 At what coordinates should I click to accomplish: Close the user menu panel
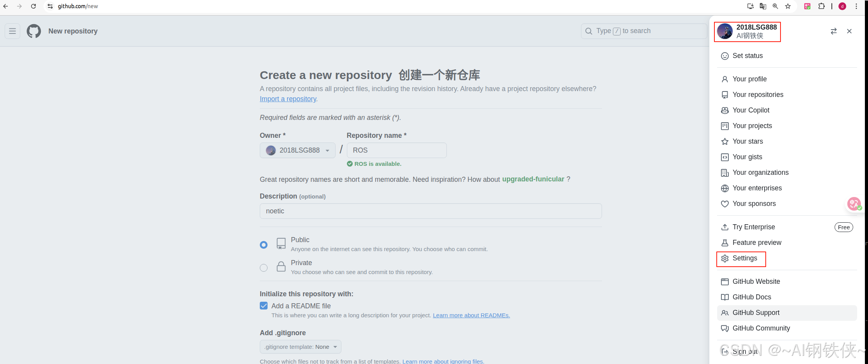[849, 31]
